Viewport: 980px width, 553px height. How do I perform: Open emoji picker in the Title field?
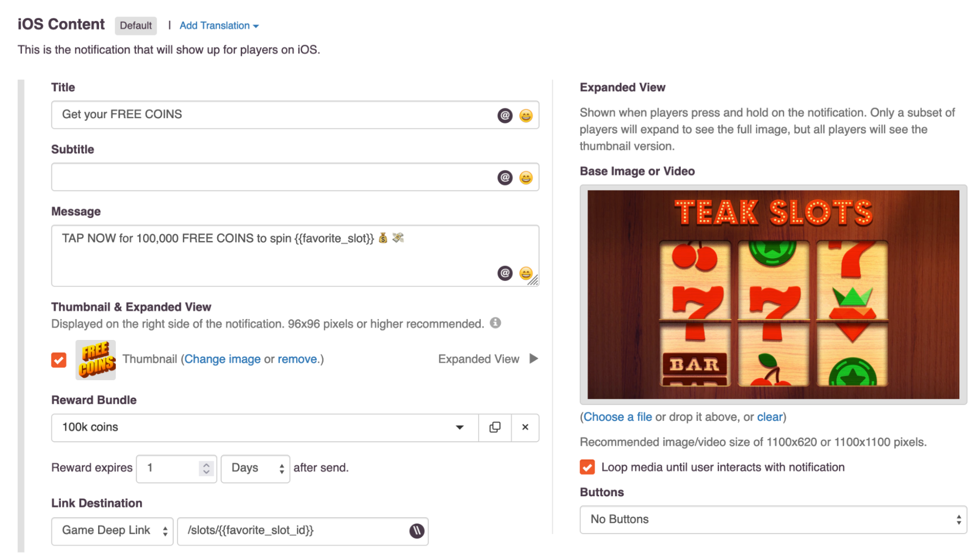point(526,115)
